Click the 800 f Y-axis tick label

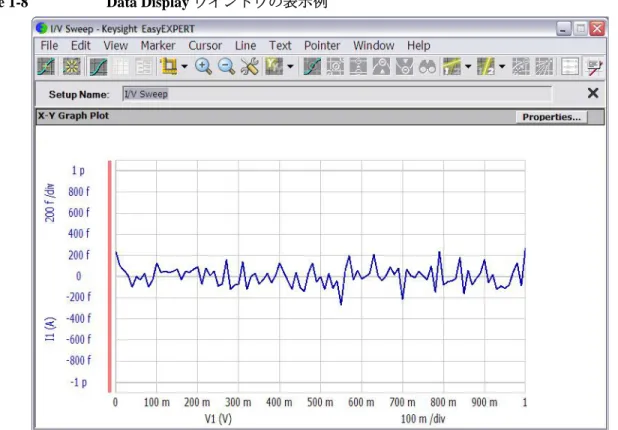click(79, 192)
